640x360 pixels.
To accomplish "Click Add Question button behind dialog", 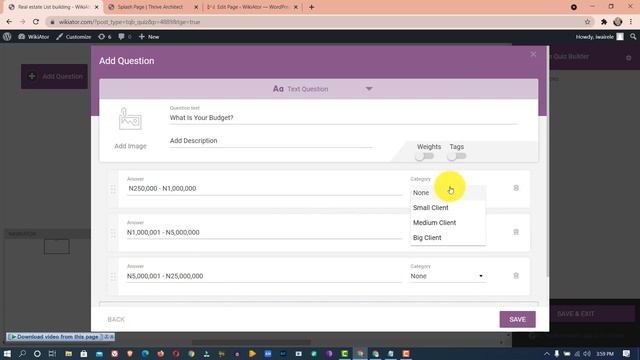I will [54, 76].
